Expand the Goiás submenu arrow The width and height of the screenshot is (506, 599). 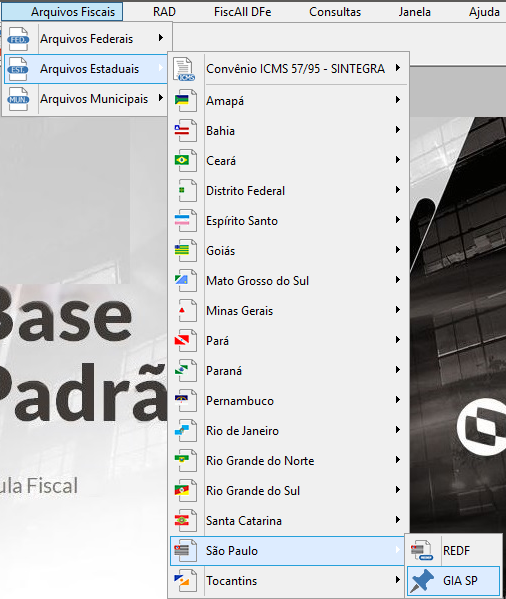[x=398, y=250]
